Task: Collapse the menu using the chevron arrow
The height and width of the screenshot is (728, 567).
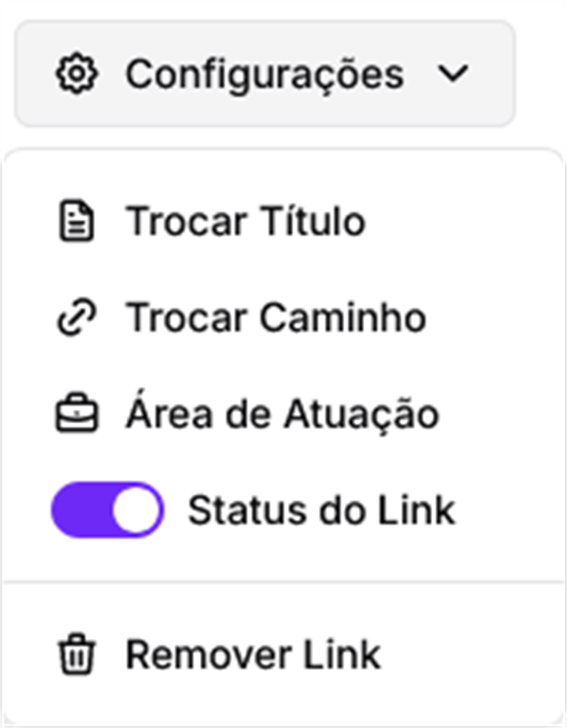Action: pos(453,73)
